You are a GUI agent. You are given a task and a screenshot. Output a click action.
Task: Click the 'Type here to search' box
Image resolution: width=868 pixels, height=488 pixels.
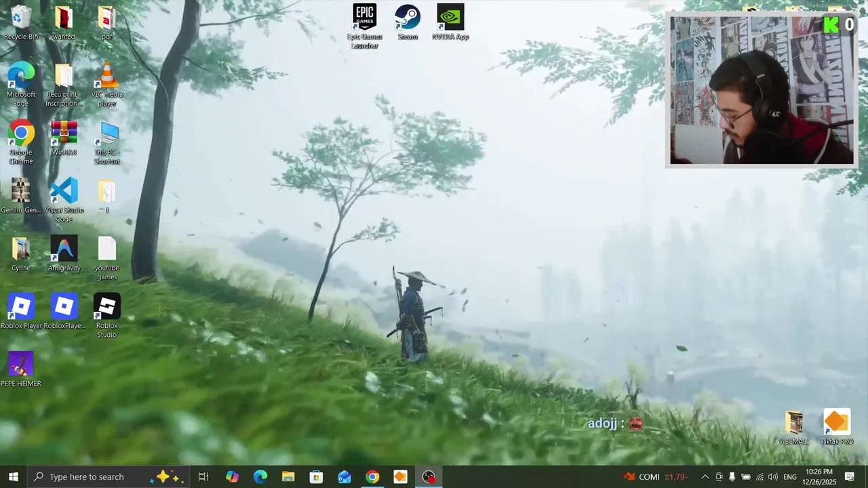click(108, 476)
